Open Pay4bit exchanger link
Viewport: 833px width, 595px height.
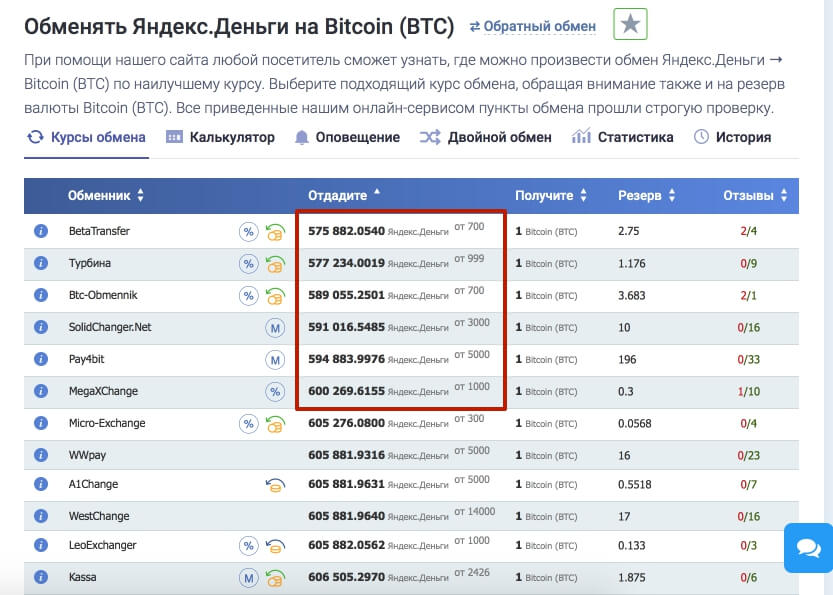pyautogui.click(x=87, y=359)
